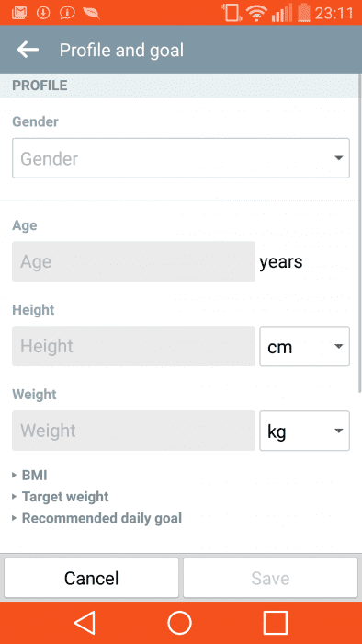Open the Gender dropdown

[x=181, y=158]
